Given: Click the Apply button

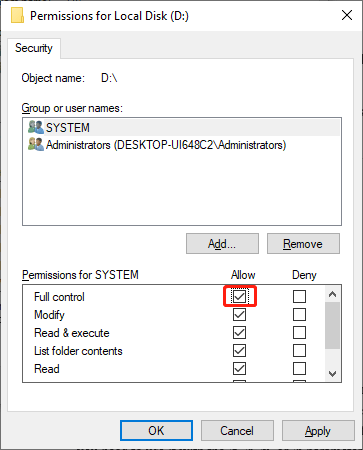Looking at the screenshot, I should [x=318, y=430].
